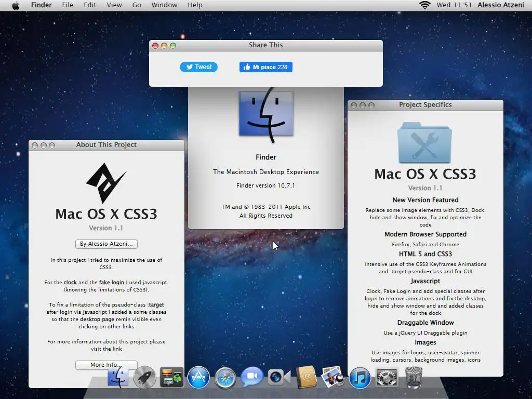
Task: Click the Finder face logo image
Action: (266, 114)
